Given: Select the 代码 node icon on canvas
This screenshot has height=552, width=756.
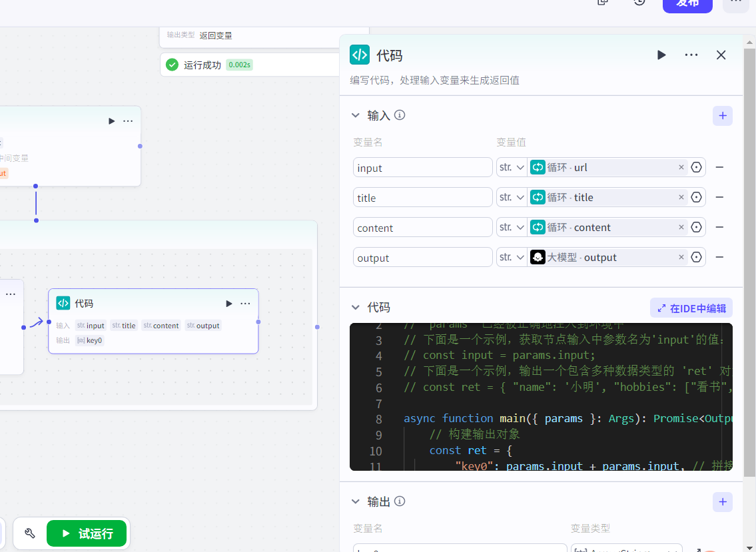Looking at the screenshot, I should coord(63,303).
